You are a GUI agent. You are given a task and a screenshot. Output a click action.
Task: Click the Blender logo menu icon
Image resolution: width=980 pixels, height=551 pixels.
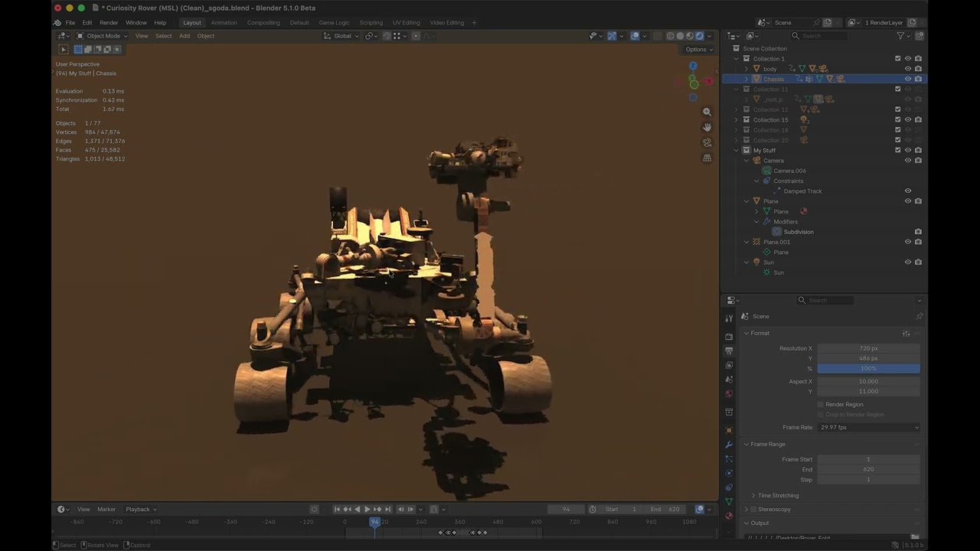(57, 22)
